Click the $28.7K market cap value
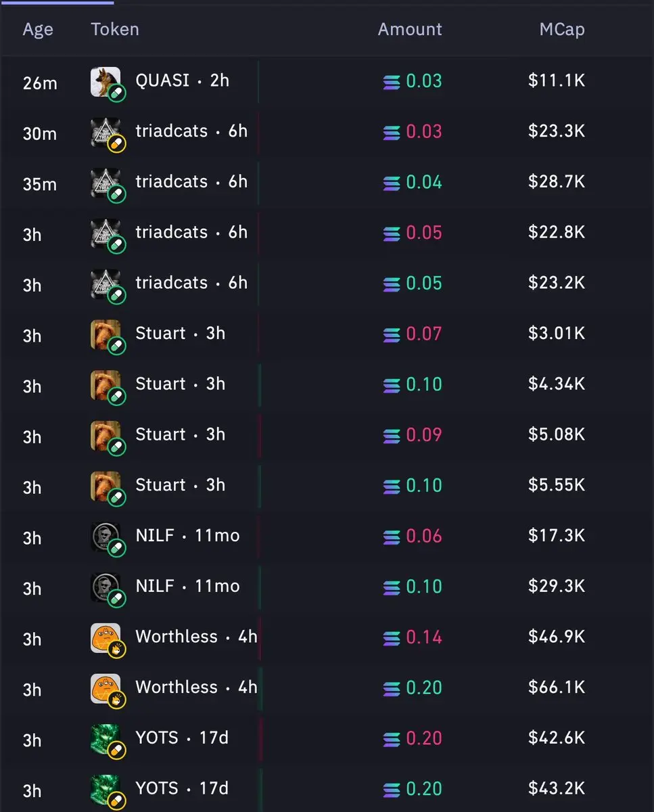Image resolution: width=654 pixels, height=812 pixels. [557, 182]
